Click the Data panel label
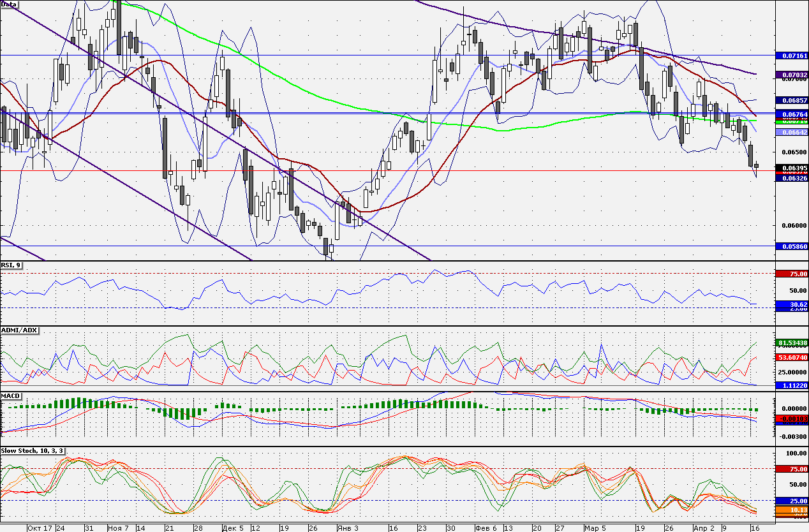The image size is (809, 532). 10,4
